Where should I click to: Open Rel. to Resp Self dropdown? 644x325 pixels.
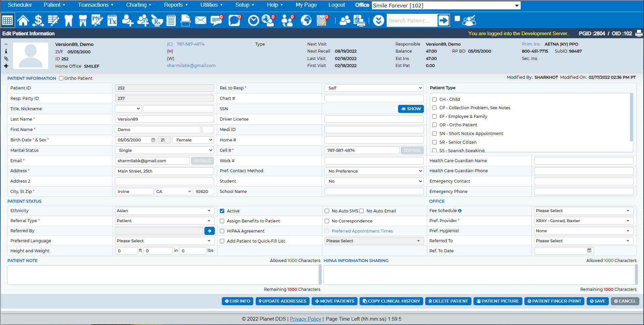coord(374,88)
